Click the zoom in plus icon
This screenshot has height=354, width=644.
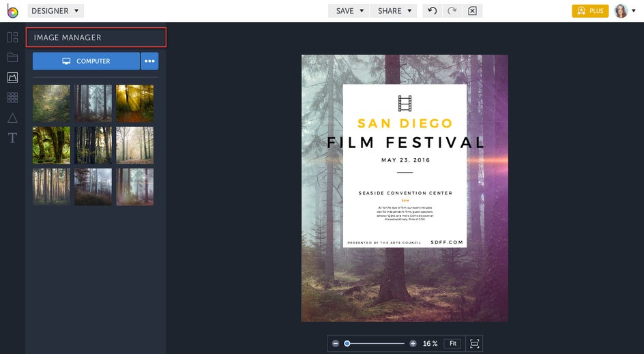(x=413, y=343)
